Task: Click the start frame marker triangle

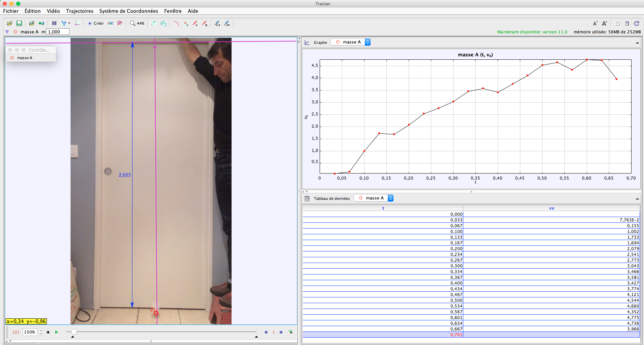Action: (72, 337)
